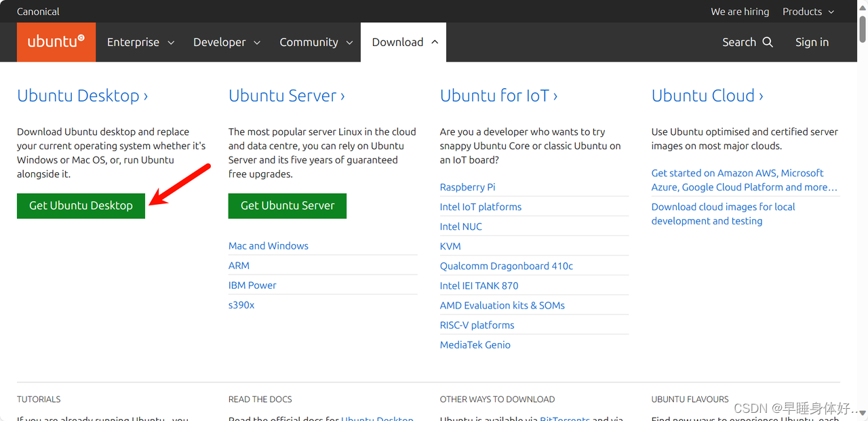Click the OTHER WAYS TO DOWNLOAD label
This screenshot has width=868, height=421.
pos(497,399)
